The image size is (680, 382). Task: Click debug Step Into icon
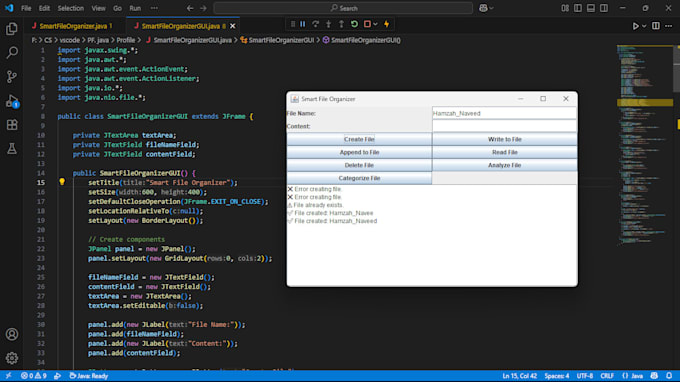pos(329,24)
